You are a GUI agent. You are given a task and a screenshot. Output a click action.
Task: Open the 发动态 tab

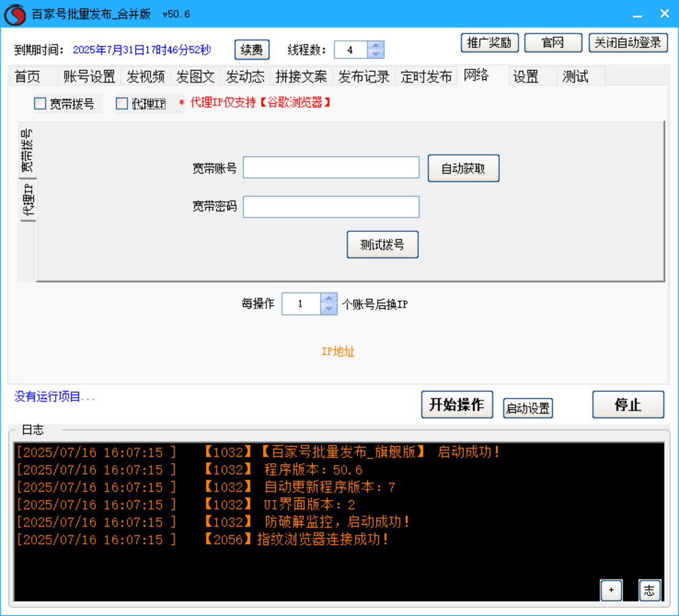[x=245, y=77]
